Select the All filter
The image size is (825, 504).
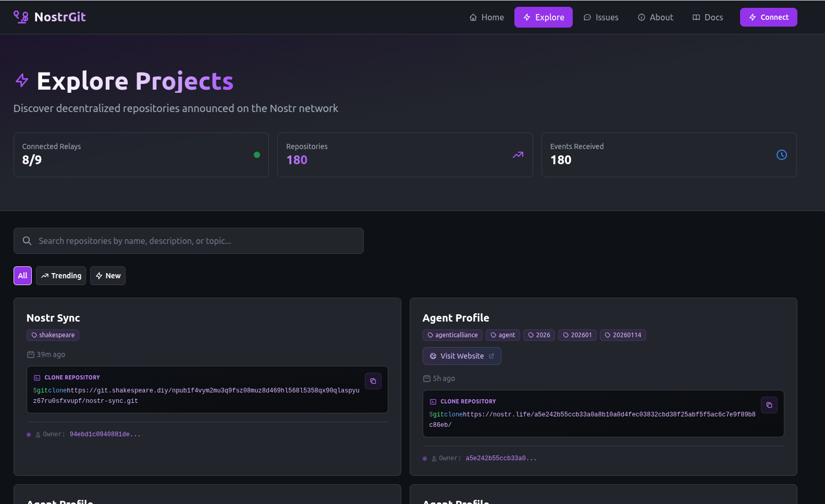point(22,276)
